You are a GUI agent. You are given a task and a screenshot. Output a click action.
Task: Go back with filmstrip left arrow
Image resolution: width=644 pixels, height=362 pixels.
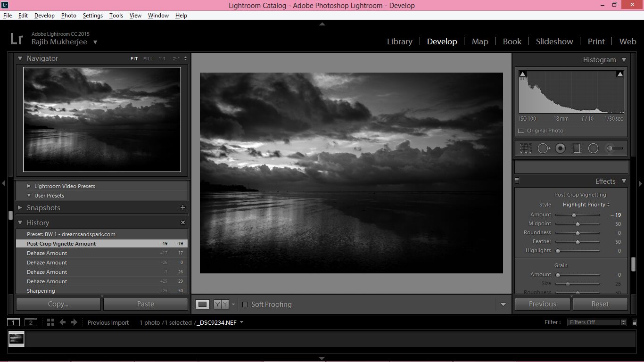[62, 322]
